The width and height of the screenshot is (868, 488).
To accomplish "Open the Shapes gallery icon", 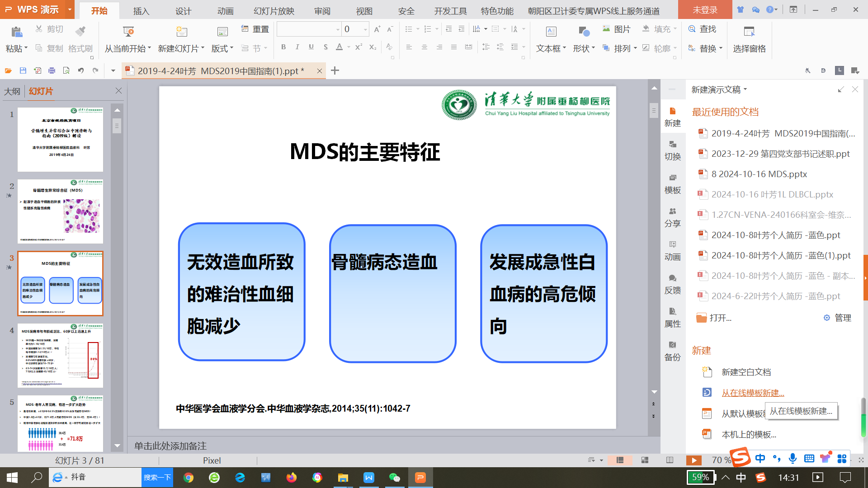I will [x=583, y=32].
